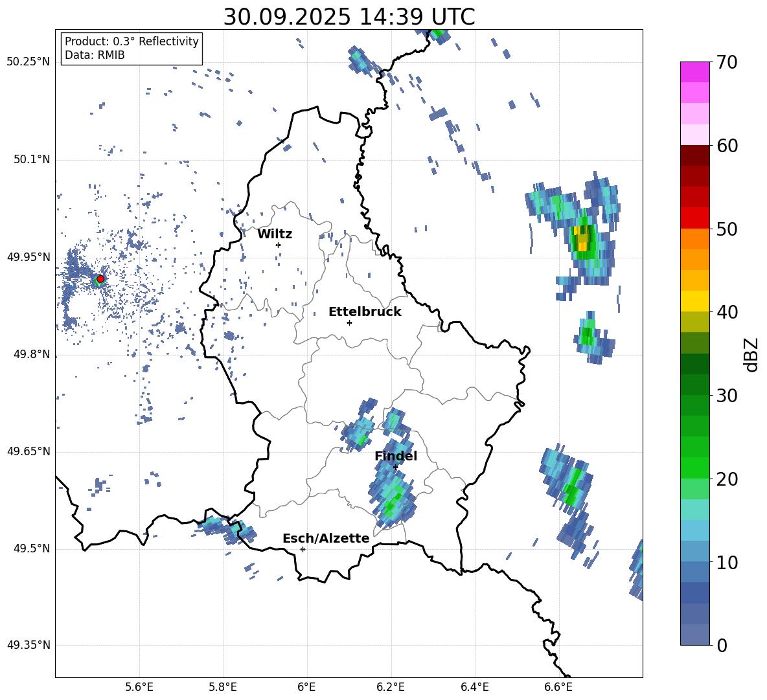
Task: Pick the yellow colorbar swatch just above 40
Action: 694,301
